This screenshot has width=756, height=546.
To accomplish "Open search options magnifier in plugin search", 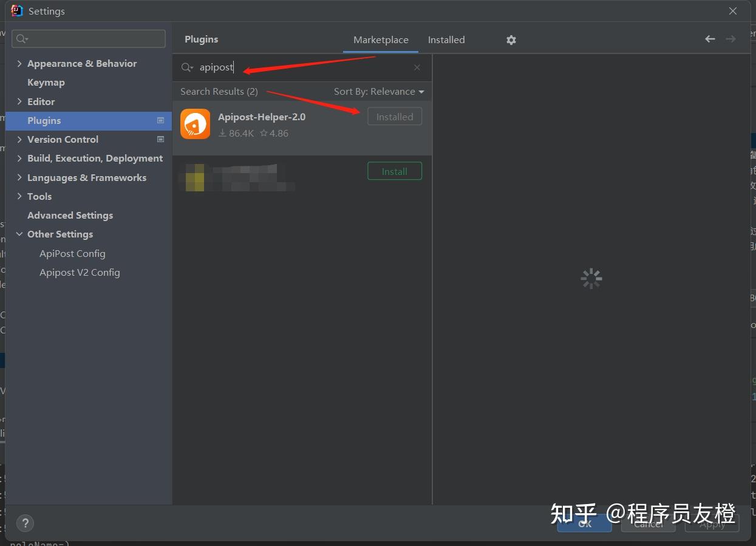I will pyautogui.click(x=187, y=67).
